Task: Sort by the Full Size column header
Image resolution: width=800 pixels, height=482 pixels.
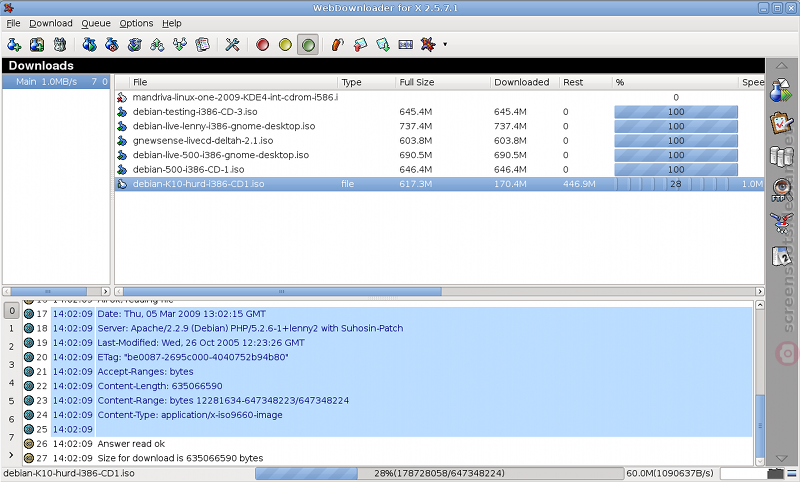Action: 442,82
